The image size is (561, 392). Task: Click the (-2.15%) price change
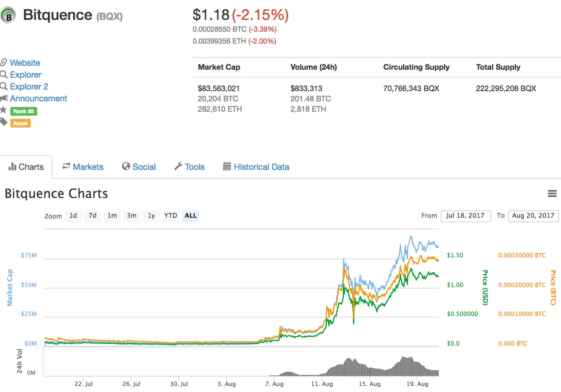[260, 14]
